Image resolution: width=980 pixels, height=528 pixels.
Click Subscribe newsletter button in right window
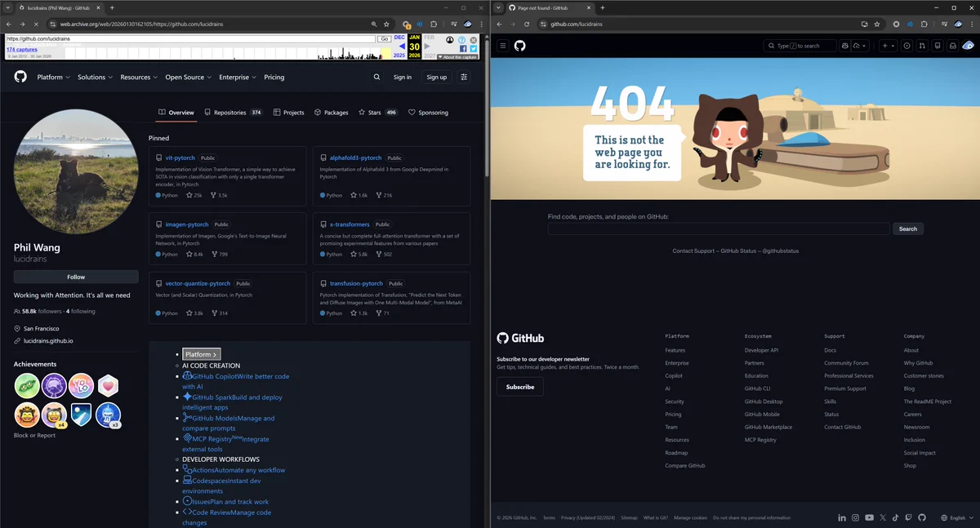coord(520,387)
